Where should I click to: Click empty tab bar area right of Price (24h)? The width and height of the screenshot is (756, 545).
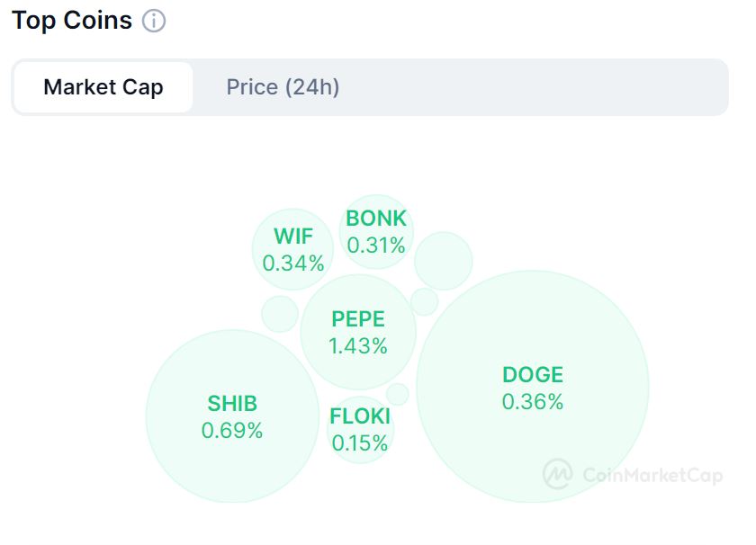click(x=540, y=87)
